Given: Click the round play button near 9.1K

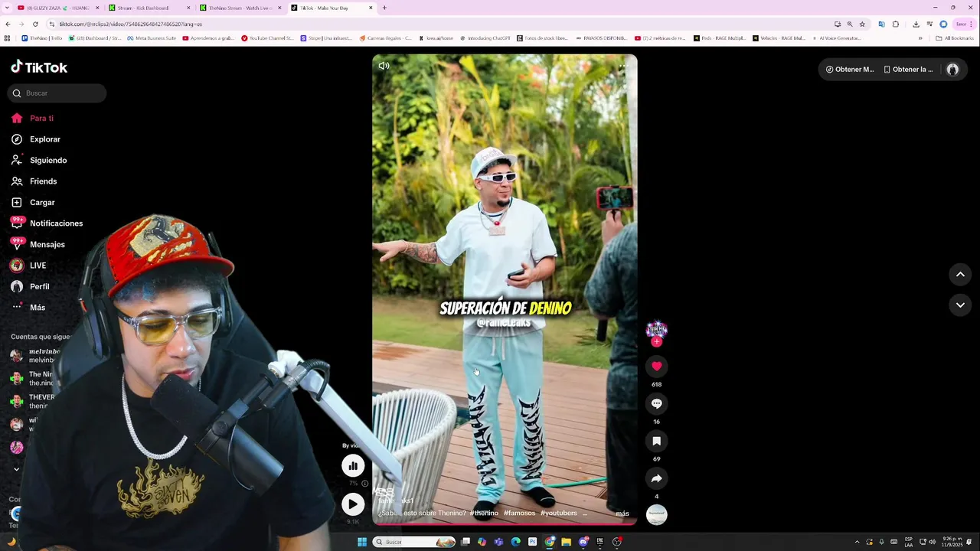Looking at the screenshot, I should tap(353, 504).
